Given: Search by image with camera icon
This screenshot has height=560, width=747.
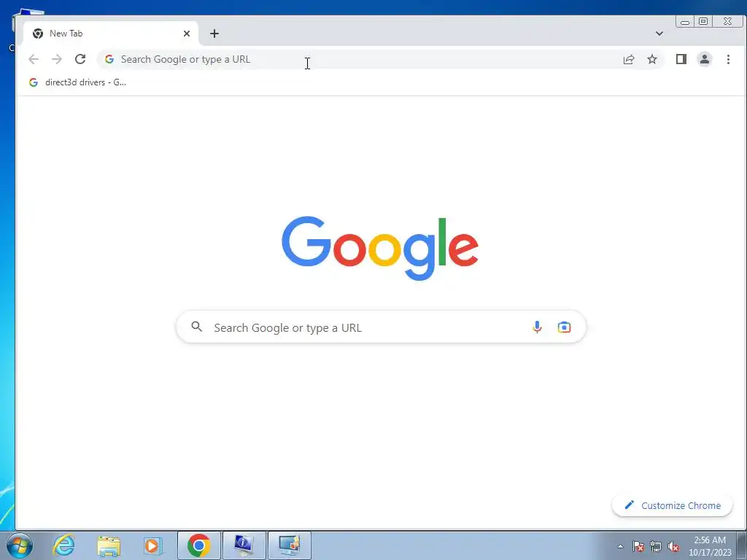Looking at the screenshot, I should click(564, 327).
